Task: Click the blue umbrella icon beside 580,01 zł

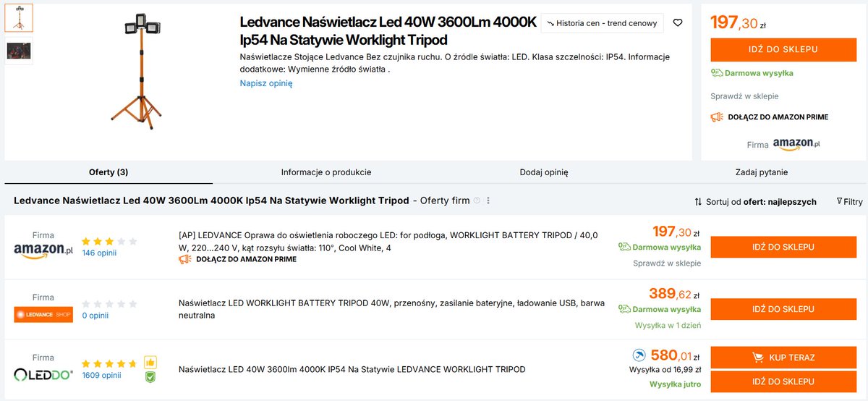Action: tap(638, 355)
